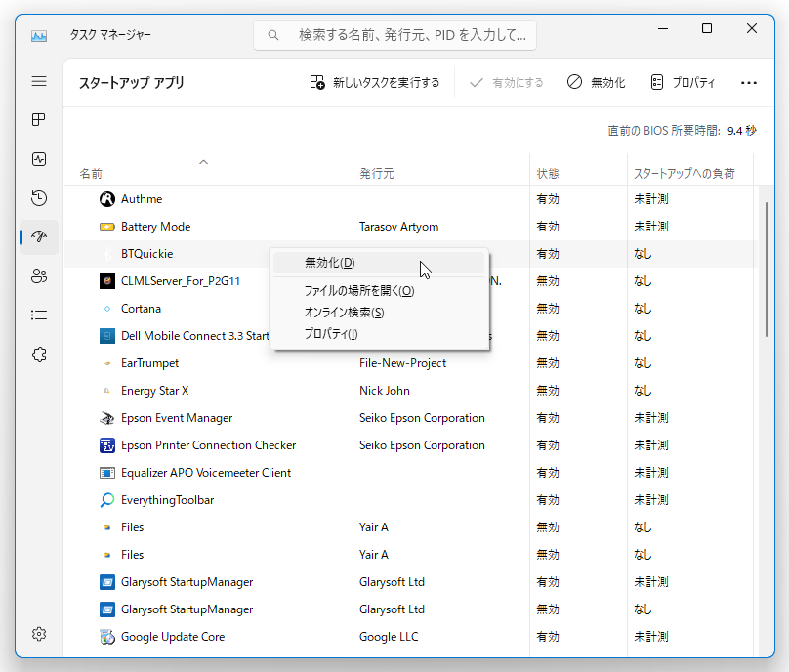The width and height of the screenshot is (789, 672).
Task: Click the 有効にする toolbar button
Action: [507, 83]
